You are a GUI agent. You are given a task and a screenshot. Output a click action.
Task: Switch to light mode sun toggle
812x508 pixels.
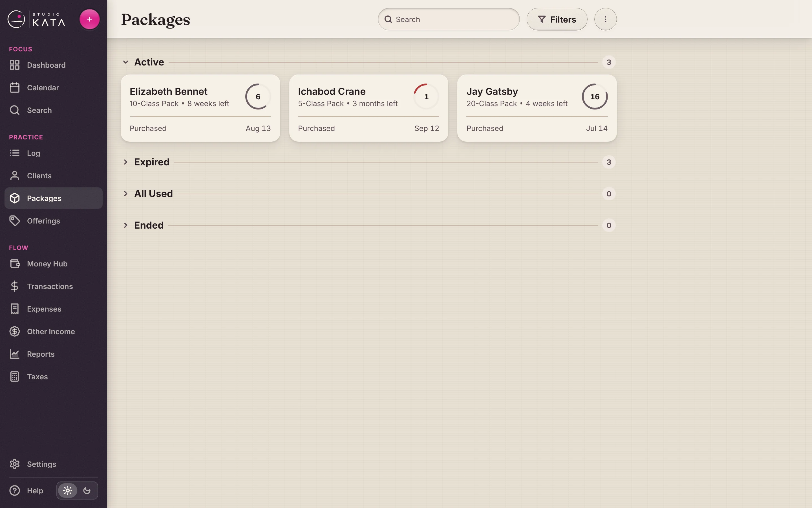(67, 490)
